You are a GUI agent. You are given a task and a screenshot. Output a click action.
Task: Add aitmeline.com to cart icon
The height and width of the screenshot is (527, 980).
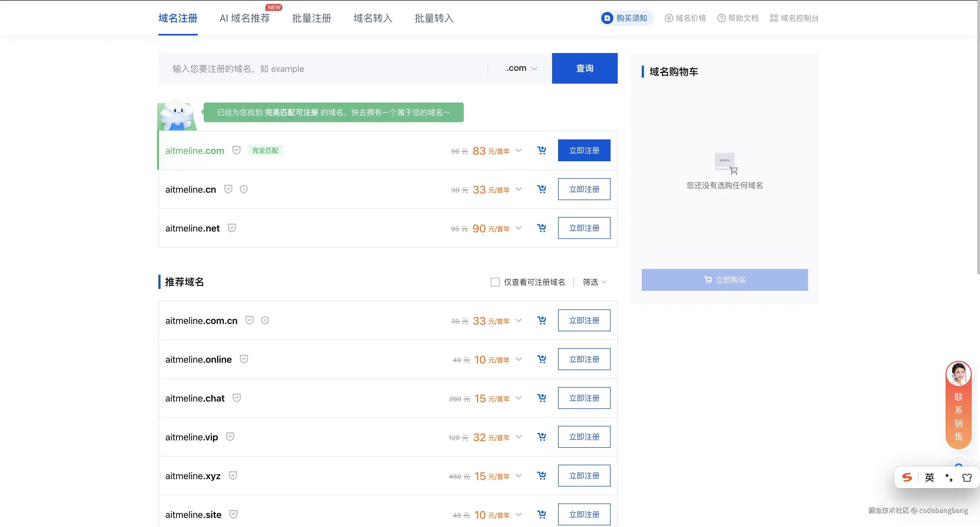click(x=541, y=151)
